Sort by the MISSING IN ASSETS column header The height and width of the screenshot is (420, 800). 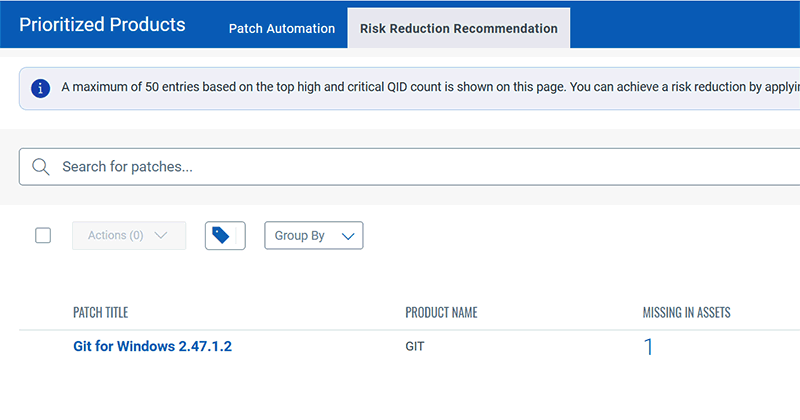click(686, 312)
